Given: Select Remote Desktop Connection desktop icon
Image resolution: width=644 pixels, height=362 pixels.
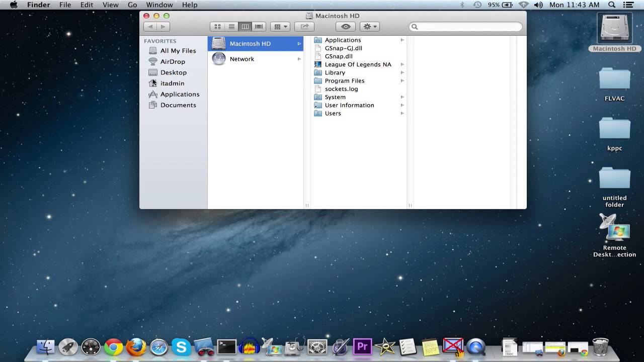Looking at the screenshot, I should (x=614, y=228).
